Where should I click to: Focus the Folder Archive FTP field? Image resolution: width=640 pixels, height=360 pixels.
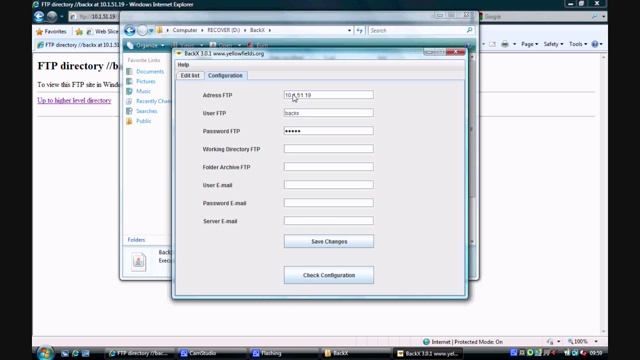[329, 167]
